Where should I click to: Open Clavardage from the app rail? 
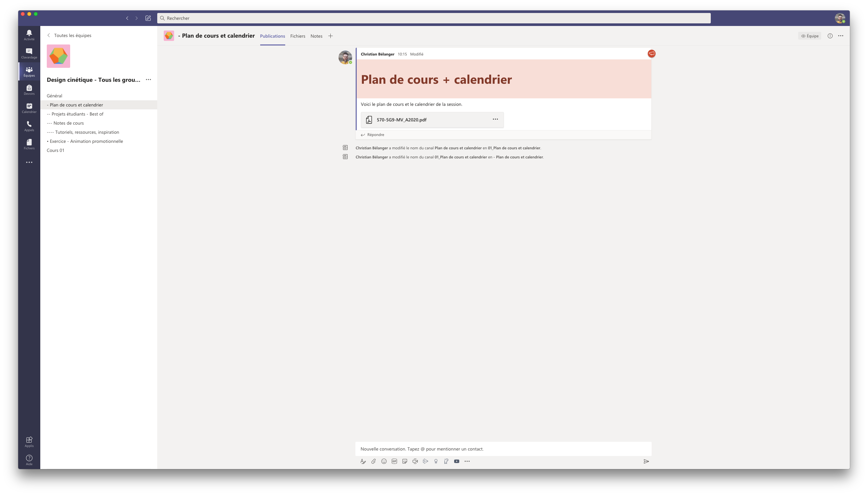point(29,53)
